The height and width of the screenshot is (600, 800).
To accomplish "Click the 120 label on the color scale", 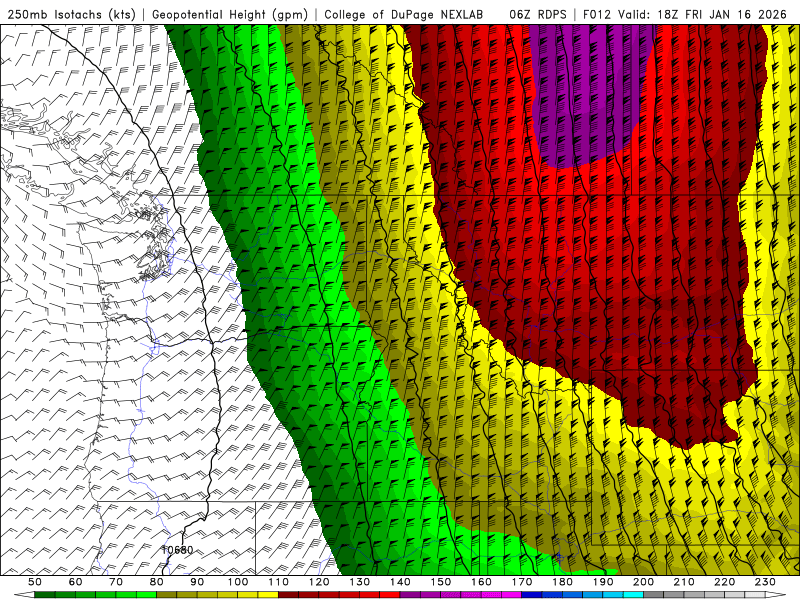I will pos(319,582).
